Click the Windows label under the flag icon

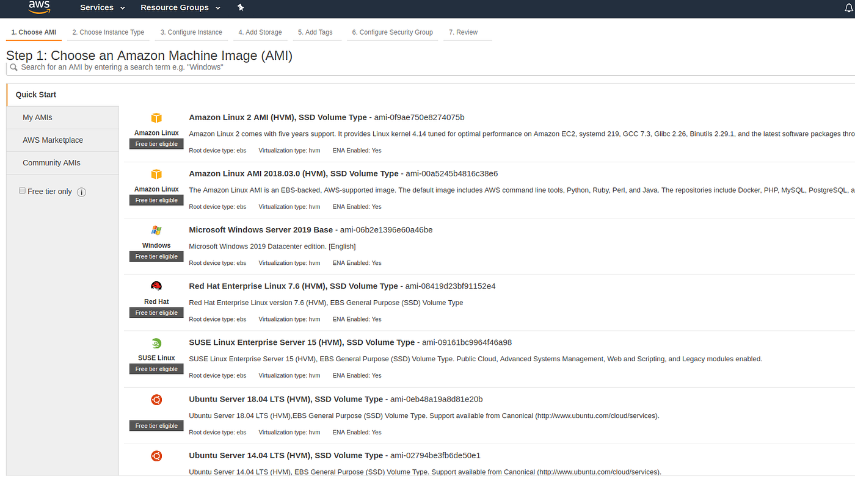(x=156, y=246)
